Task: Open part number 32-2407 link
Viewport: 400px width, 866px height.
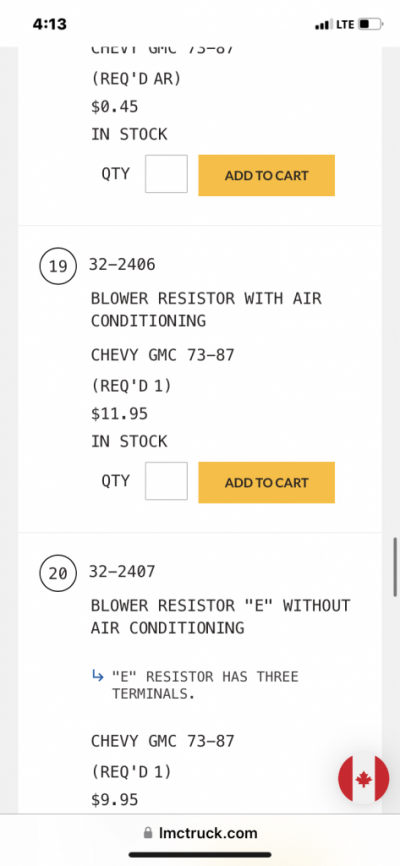Action: [x=122, y=572]
